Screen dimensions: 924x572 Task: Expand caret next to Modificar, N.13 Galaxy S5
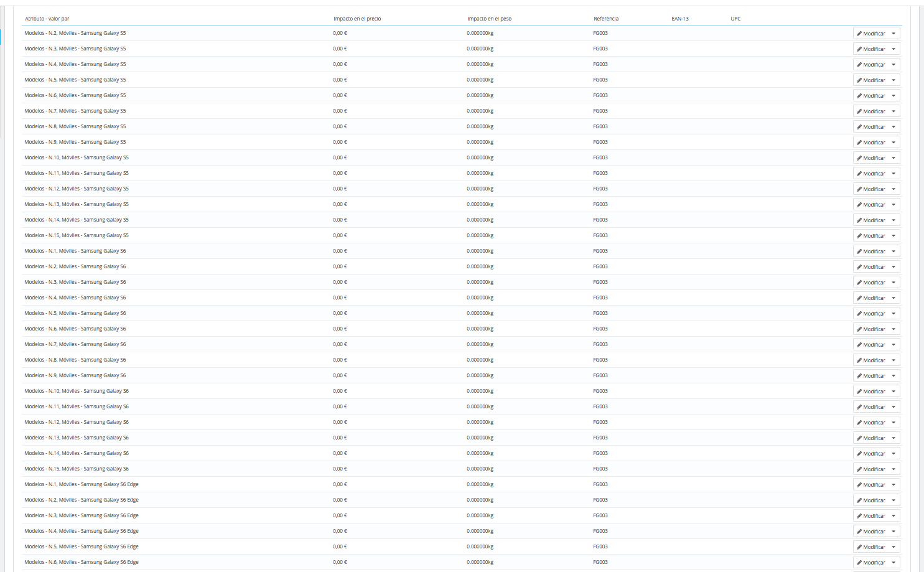pyautogui.click(x=894, y=205)
